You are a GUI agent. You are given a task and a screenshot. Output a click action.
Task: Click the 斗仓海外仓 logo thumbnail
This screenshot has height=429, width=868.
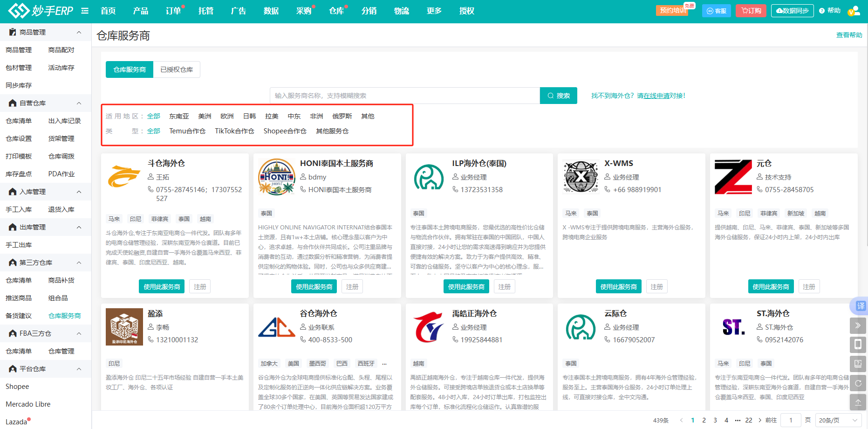coord(124,178)
